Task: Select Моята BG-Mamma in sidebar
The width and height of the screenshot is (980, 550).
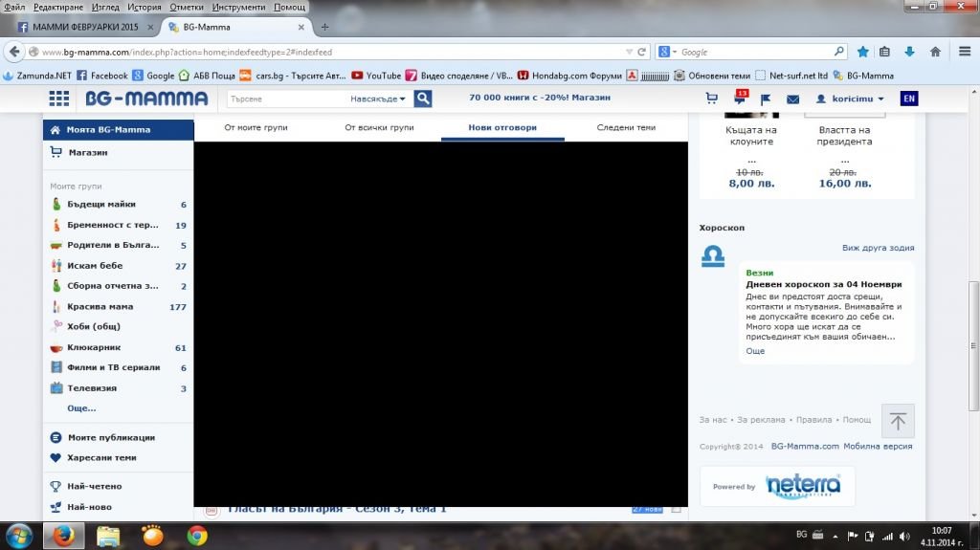Action: pos(118,129)
